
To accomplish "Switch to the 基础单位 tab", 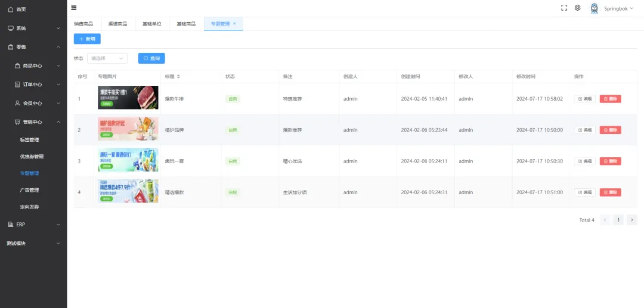I will click(152, 24).
